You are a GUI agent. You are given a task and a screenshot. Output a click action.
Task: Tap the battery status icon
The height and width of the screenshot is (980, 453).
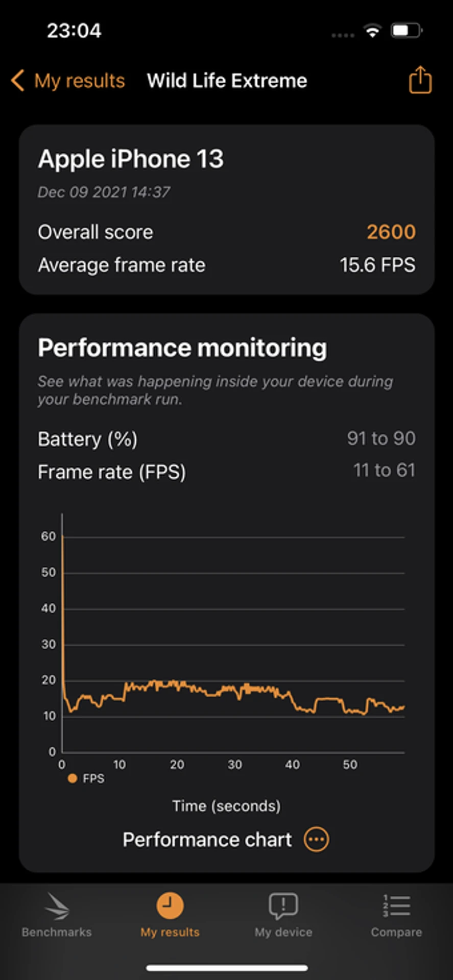click(407, 31)
